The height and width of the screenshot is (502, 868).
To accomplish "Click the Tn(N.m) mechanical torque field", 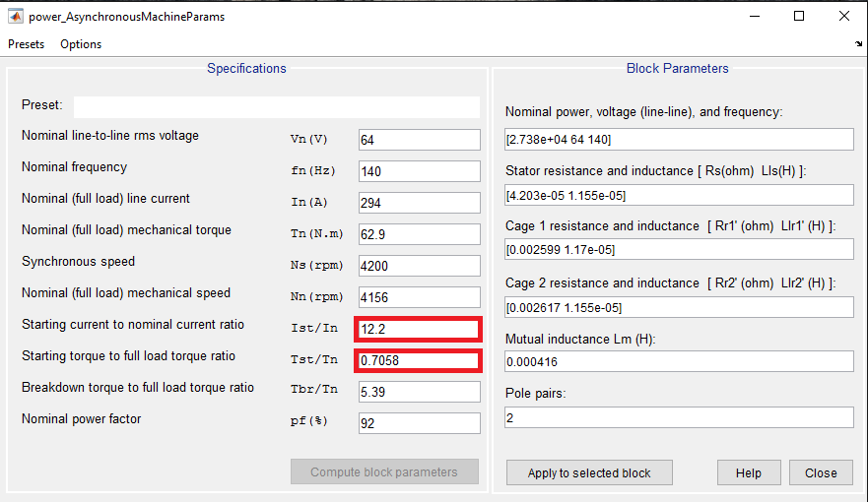I will tap(418, 234).
